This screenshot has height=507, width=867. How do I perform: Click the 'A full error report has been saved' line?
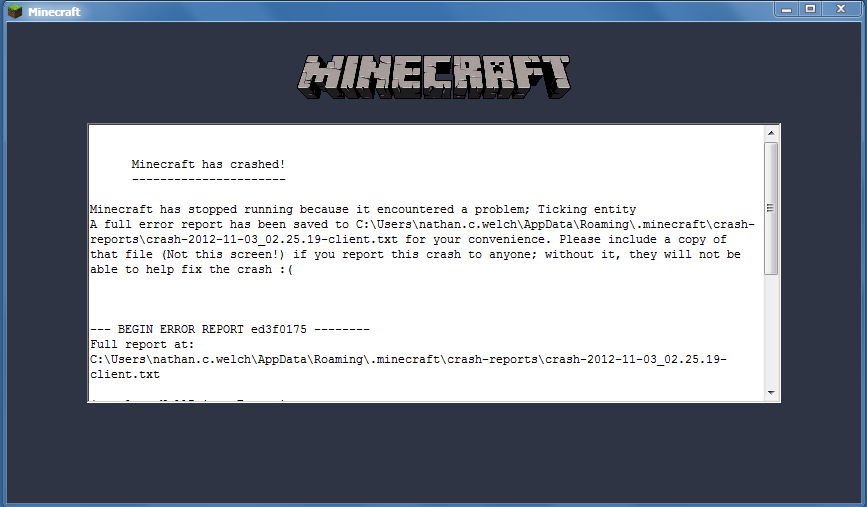422,224
